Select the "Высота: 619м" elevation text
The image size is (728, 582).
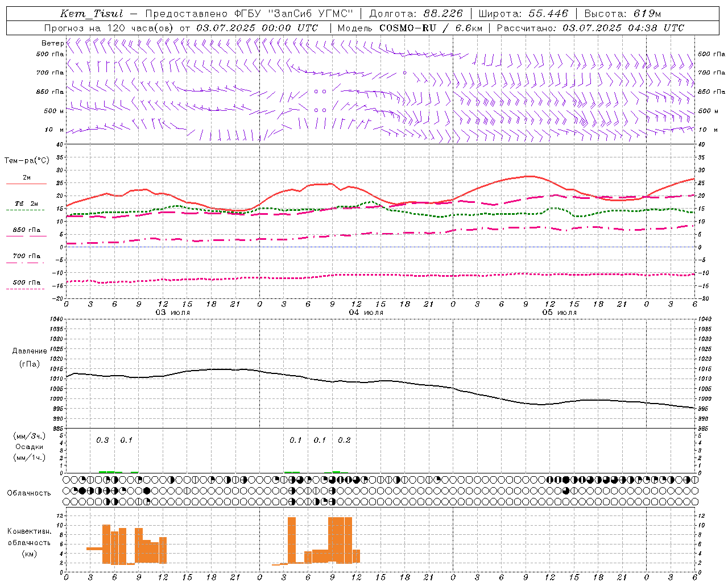pyautogui.click(x=623, y=14)
